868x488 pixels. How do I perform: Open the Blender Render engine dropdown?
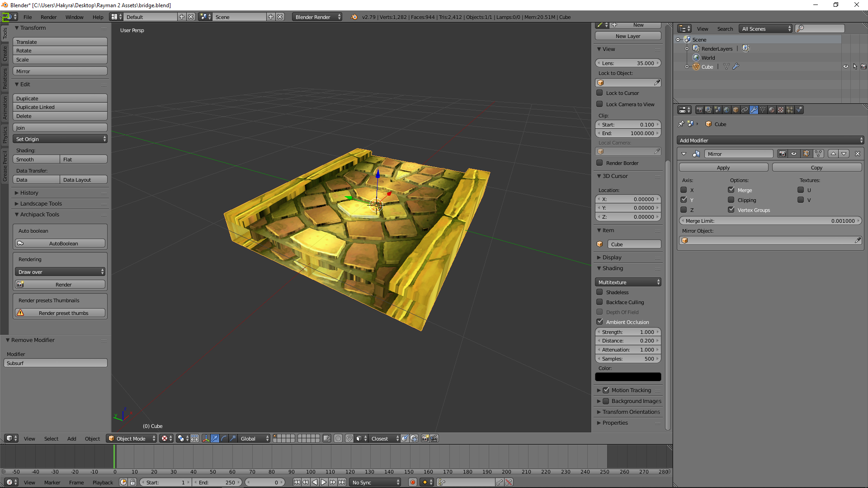click(x=317, y=17)
